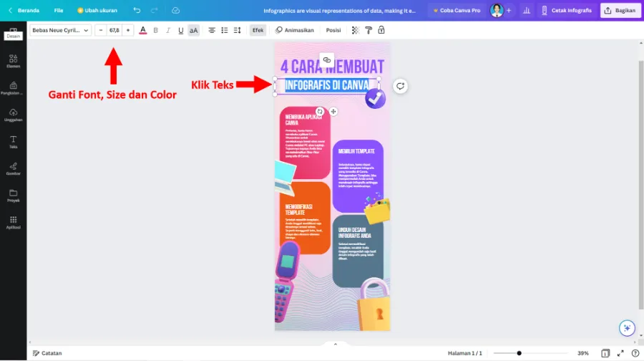
Task: Select the 4 CARA MEMBUAT heading
Action: pos(332,67)
